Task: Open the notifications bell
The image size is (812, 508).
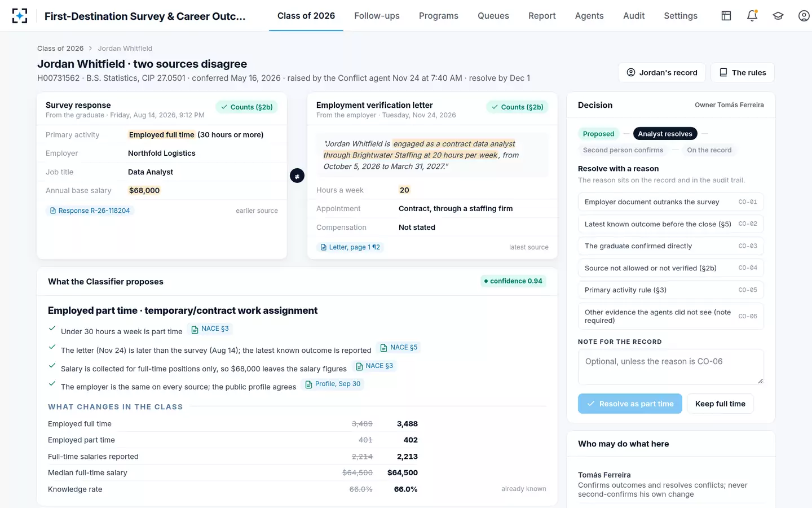Action: point(752,16)
